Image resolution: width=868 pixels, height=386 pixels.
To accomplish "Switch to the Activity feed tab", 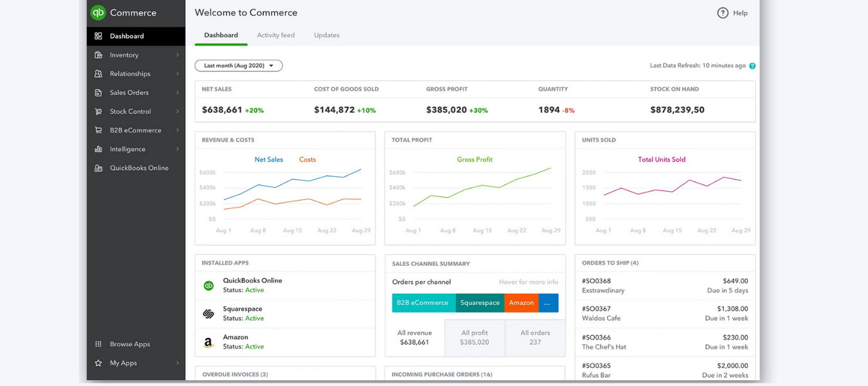I will tap(276, 35).
